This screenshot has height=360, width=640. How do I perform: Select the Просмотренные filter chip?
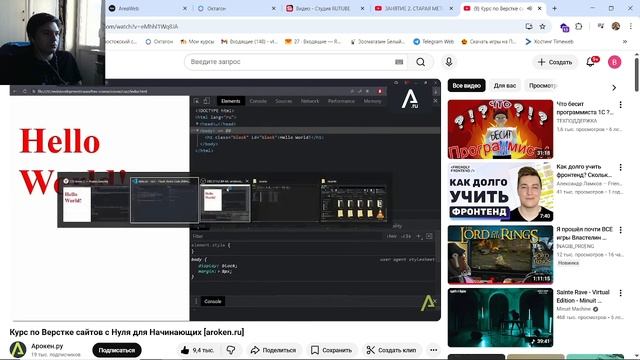point(542,86)
